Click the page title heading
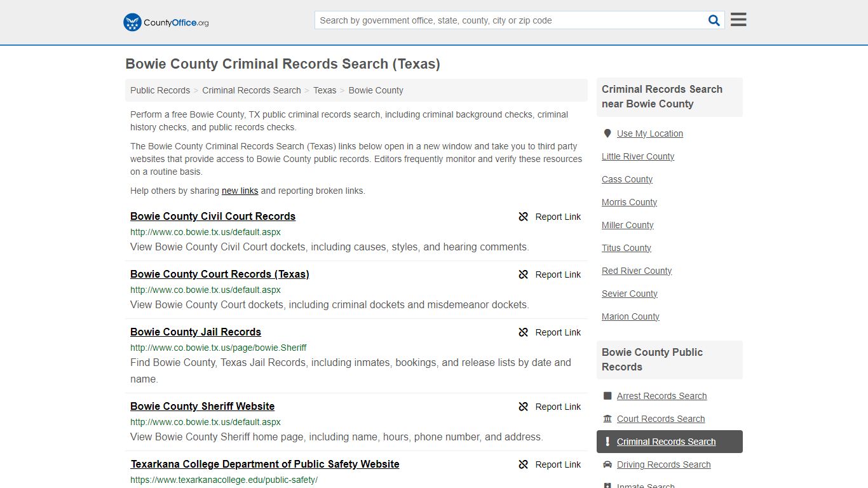The image size is (868, 488). [x=283, y=64]
